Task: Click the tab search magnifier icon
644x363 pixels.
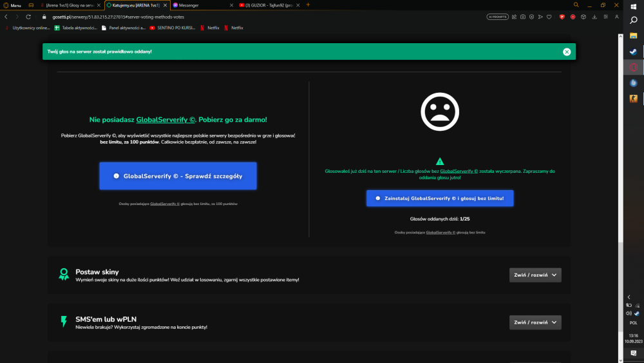Action: tap(576, 5)
